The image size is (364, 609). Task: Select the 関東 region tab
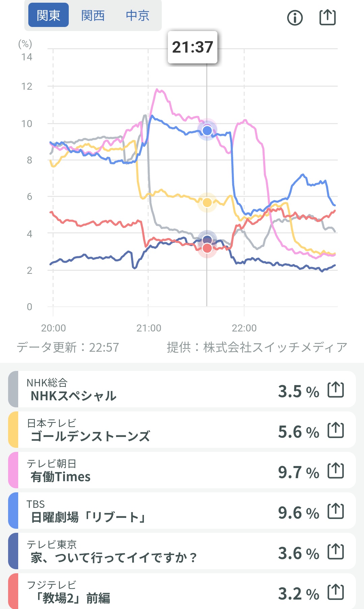click(49, 15)
